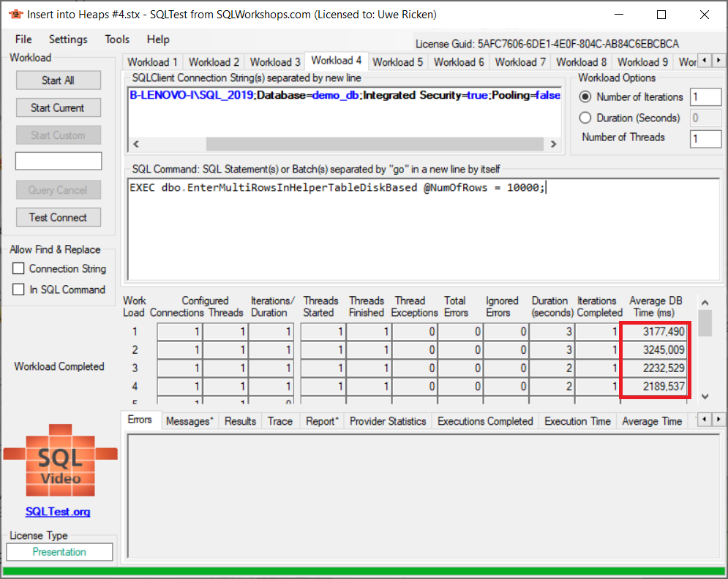This screenshot has height=579, width=728.
Task: Open the Tools menu
Action: [117, 39]
